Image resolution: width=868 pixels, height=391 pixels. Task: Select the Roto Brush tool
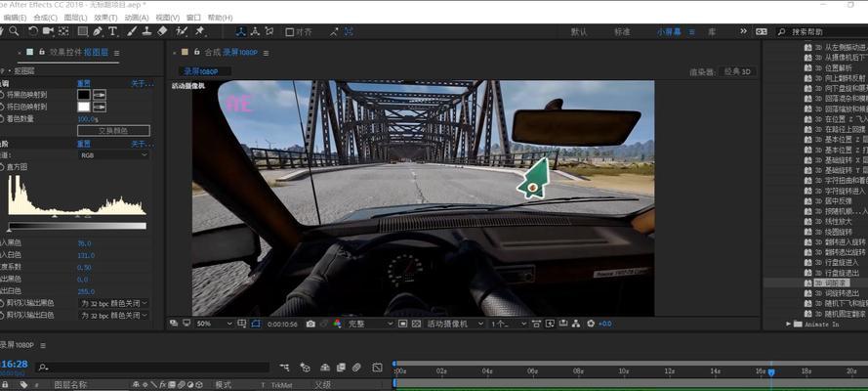(x=181, y=31)
